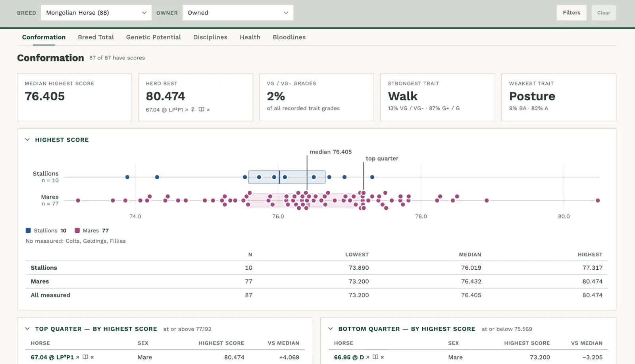The width and height of the screenshot is (635, 364).
Task: Select the leftmost Stallions data point on chart
Action: [x=127, y=177]
